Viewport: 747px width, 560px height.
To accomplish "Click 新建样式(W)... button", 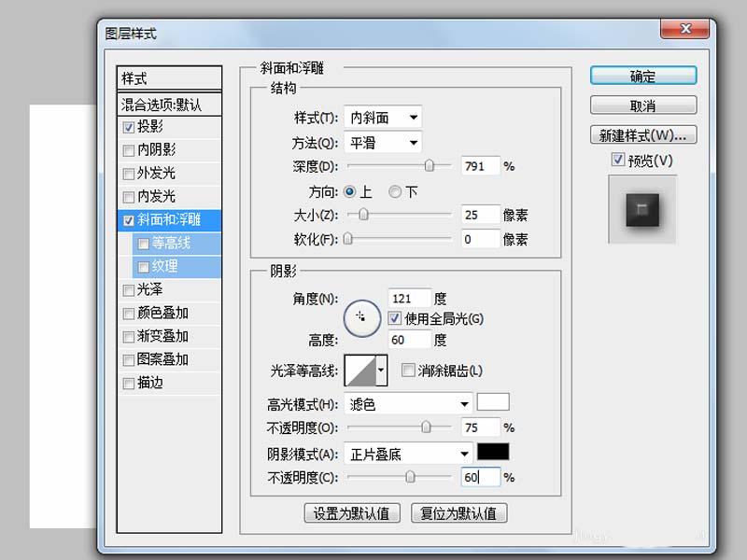I will pyautogui.click(x=643, y=135).
